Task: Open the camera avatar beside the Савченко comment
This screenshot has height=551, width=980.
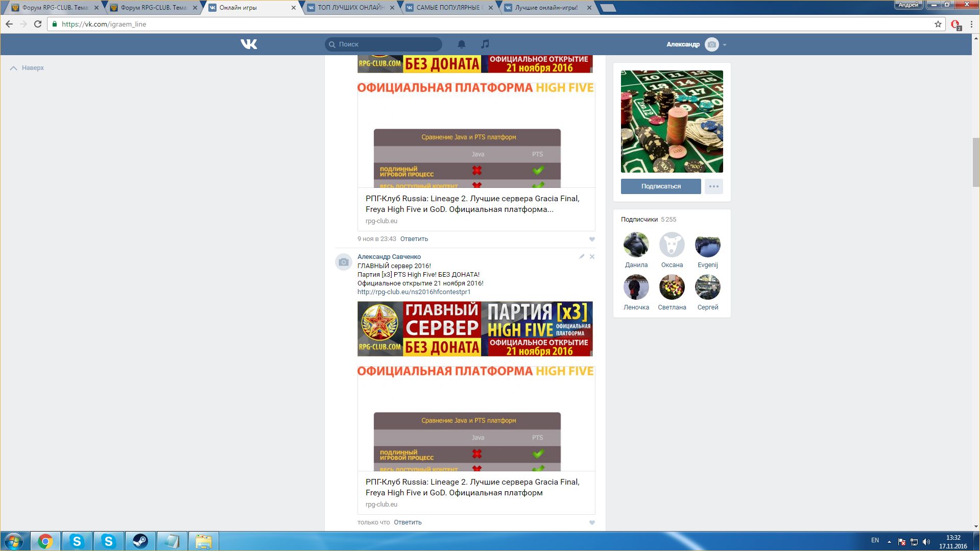Action: point(344,262)
